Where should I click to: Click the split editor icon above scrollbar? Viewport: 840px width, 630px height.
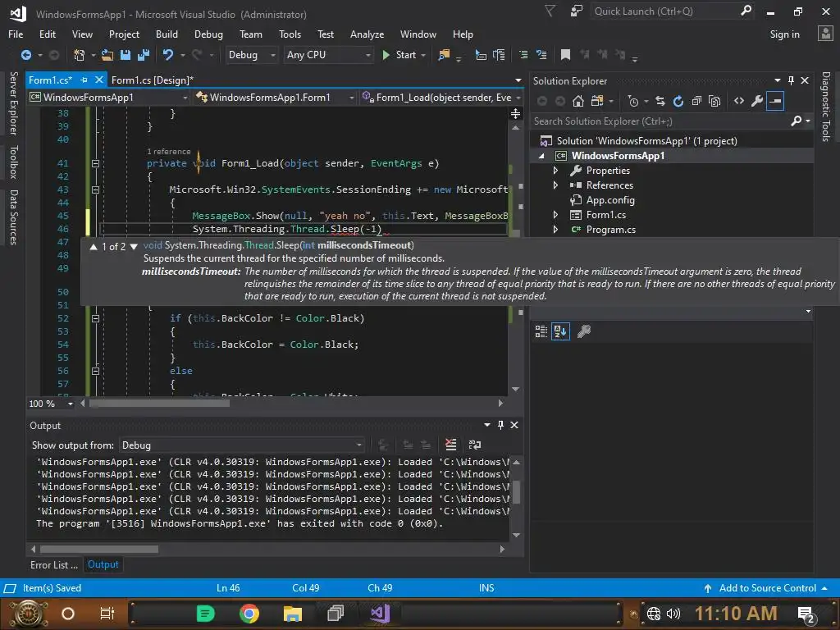pyautogui.click(x=515, y=113)
